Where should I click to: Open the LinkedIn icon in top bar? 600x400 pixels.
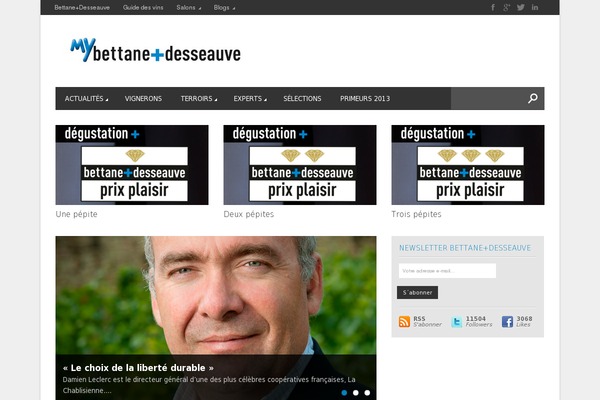(x=535, y=7)
